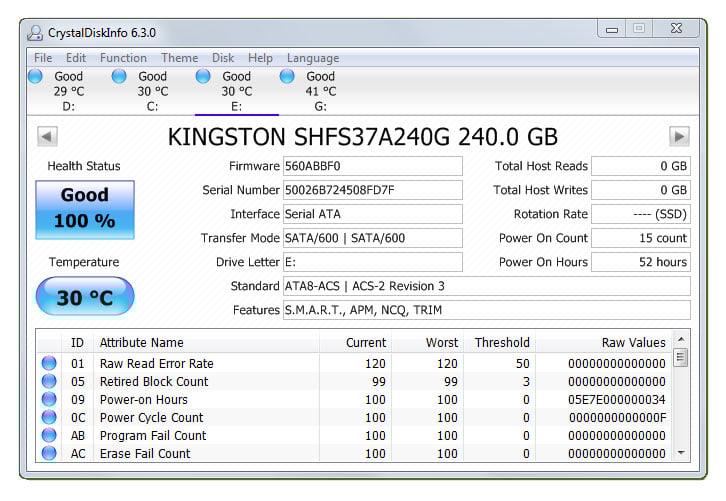Select the Power Cycle Count row

pyautogui.click(x=354, y=418)
